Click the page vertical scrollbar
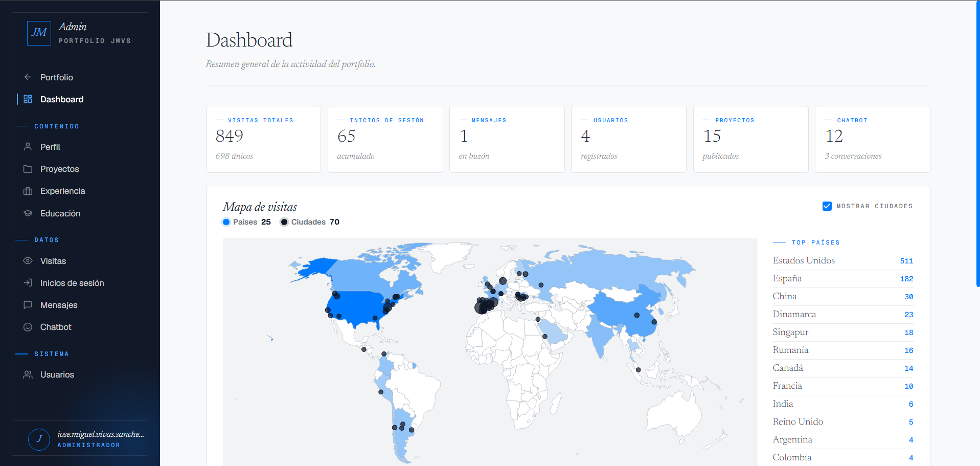This screenshot has width=980, height=466. pos(977,143)
